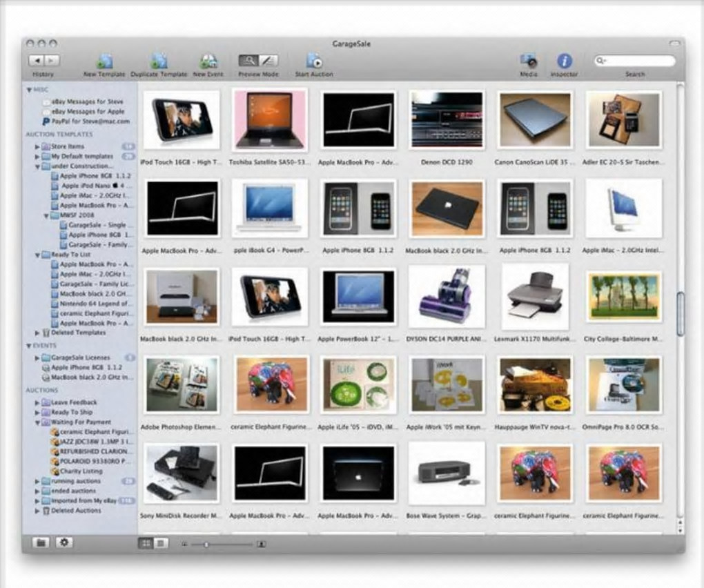704x588 pixels.
Task: Expand the Deleted Templates item
Action: click(37, 333)
